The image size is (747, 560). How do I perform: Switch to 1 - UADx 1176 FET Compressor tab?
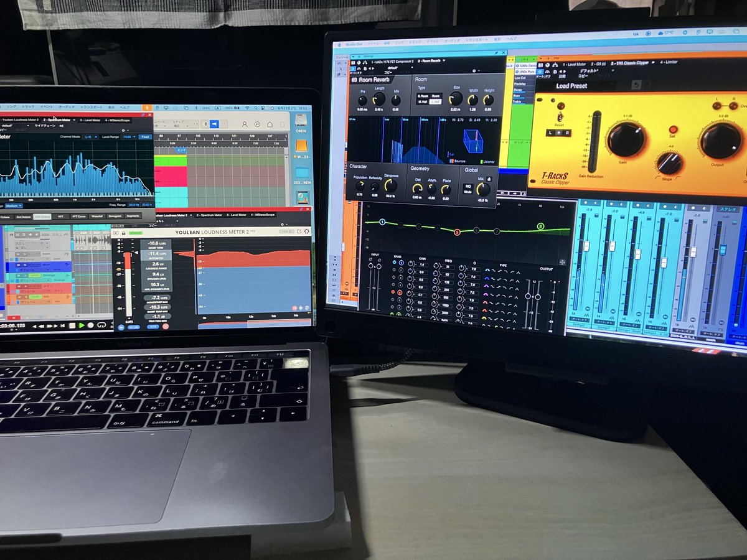(392, 62)
